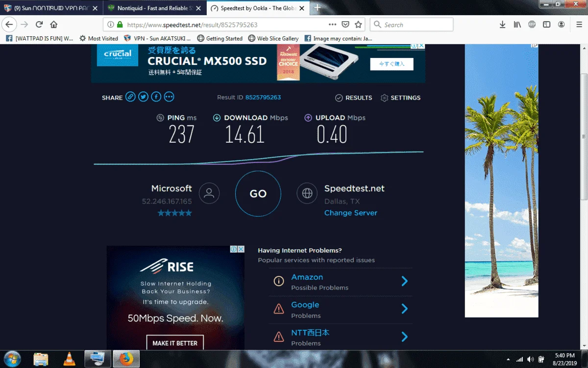This screenshot has height=368, width=588.
Task: Share the result on Twitter
Action: coord(143,97)
